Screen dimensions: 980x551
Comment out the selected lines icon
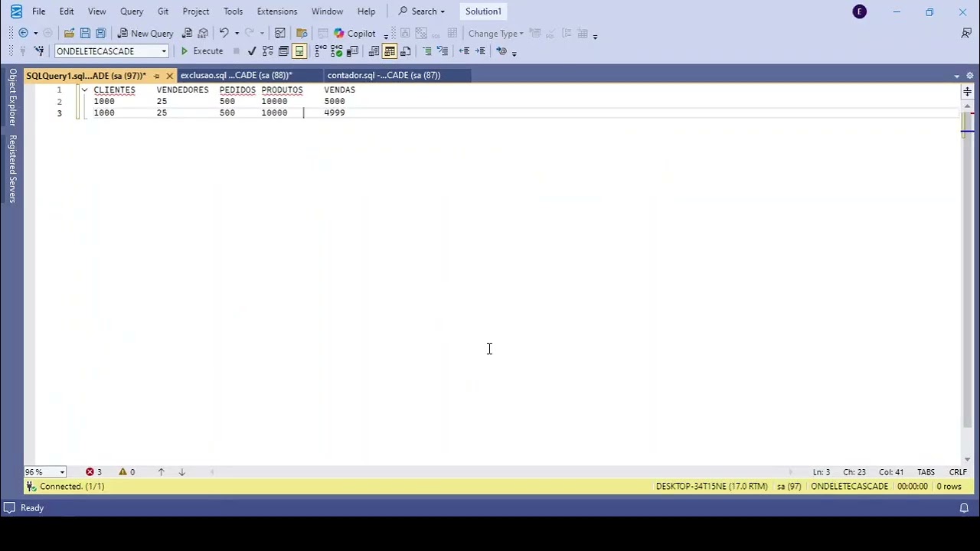[x=427, y=51]
